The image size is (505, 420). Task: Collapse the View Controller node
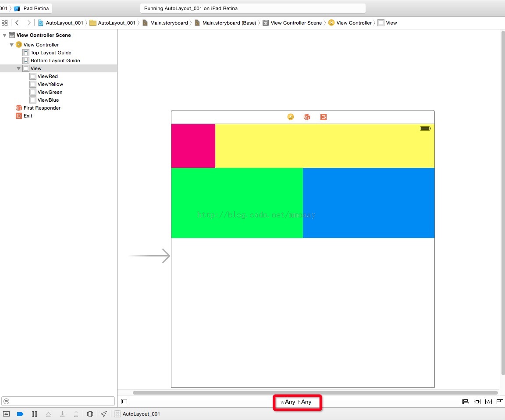click(11, 45)
